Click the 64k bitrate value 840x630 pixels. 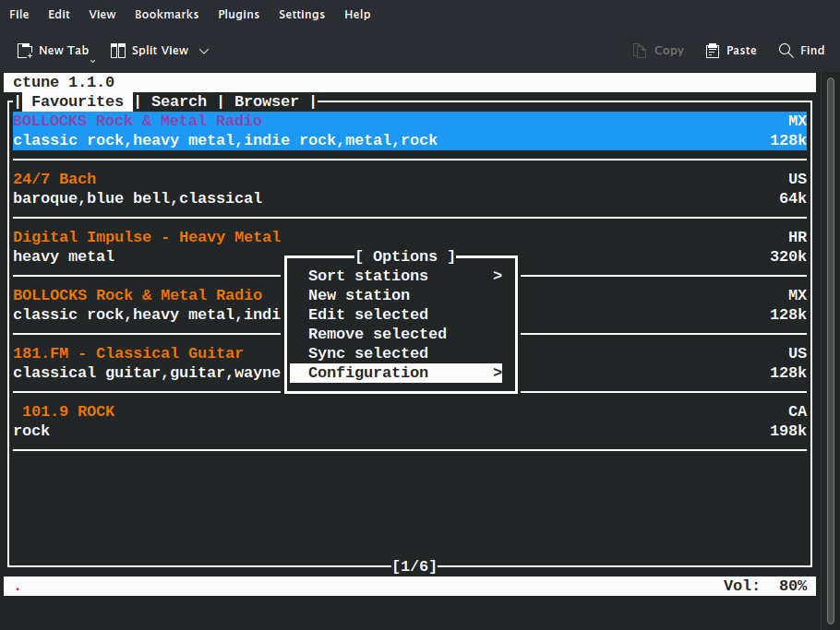[x=793, y=198]
